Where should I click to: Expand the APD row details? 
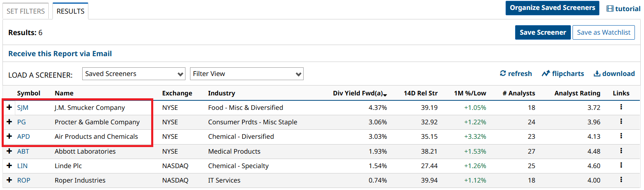point(10,136)
